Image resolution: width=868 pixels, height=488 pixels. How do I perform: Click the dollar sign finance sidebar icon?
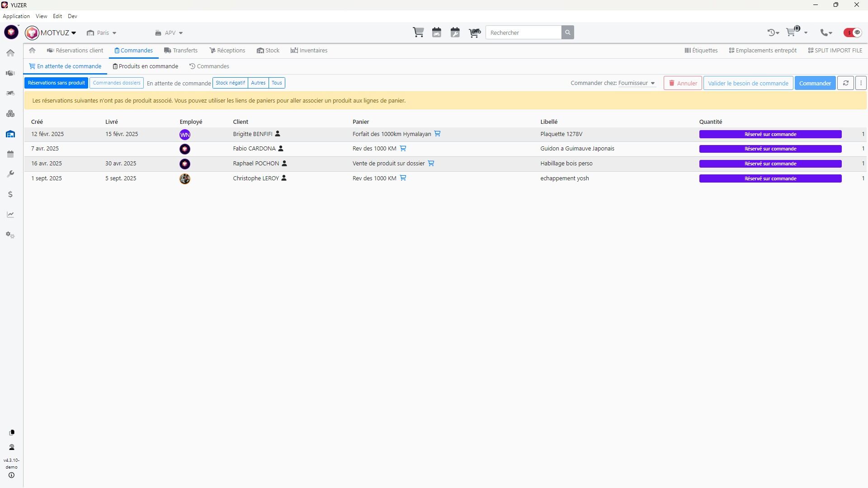pos(10,194)
